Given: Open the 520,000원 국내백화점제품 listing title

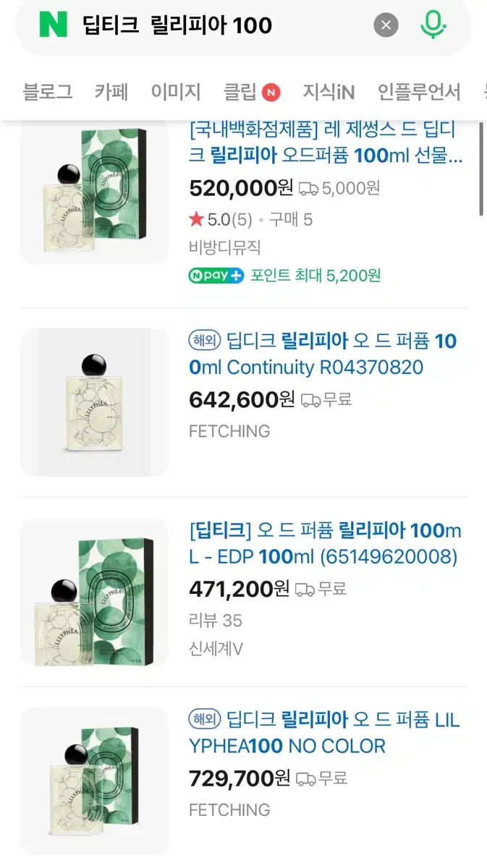Looking at the screenshot, I should [326, 143].
